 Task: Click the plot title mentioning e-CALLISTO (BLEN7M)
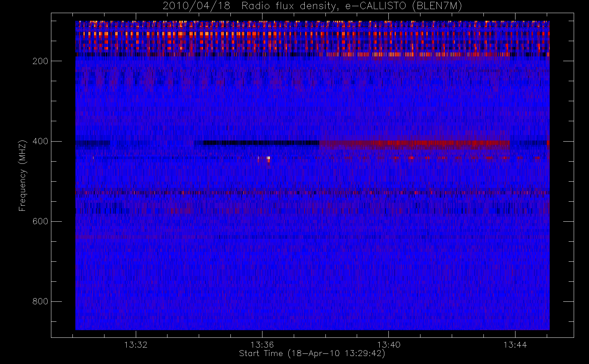[x=312, y=6]
